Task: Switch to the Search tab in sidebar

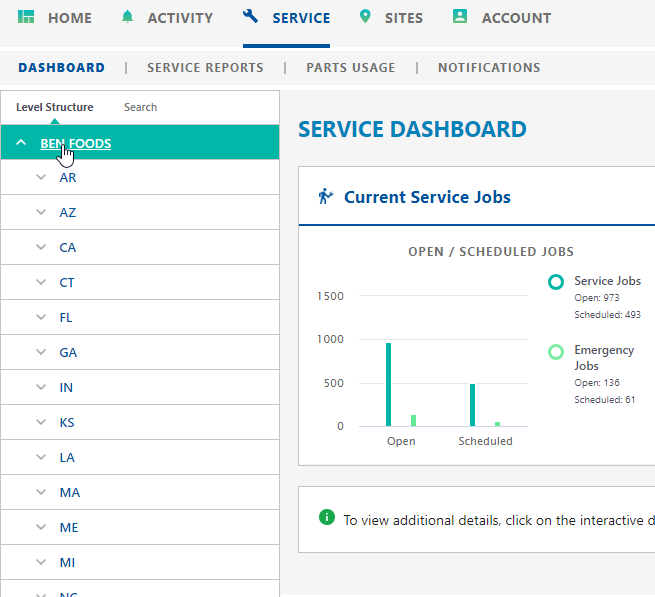Action: [140, 107]
